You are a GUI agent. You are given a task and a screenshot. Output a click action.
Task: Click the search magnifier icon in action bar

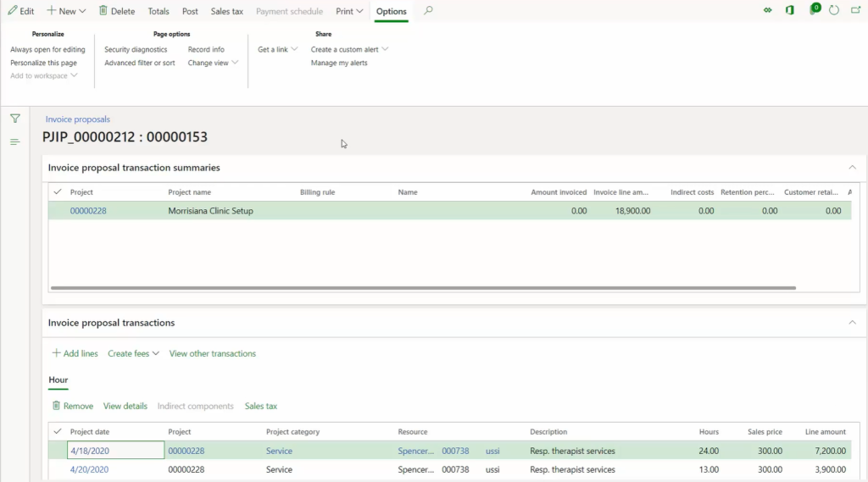point(428,11)
